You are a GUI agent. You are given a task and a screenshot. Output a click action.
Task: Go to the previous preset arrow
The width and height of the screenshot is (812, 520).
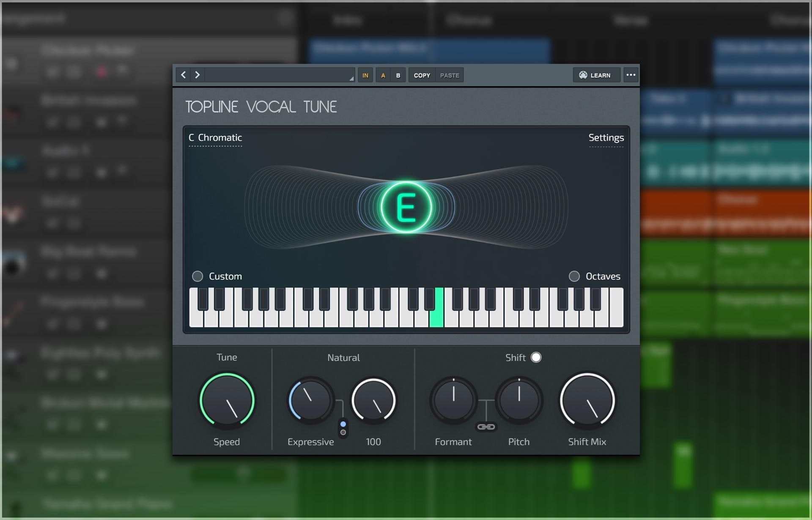tap(184, 75)
